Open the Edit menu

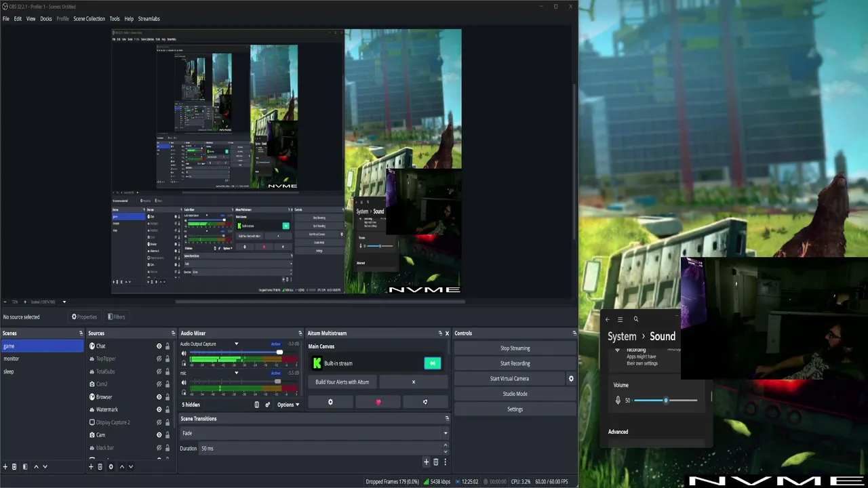(x=18, y=19)
